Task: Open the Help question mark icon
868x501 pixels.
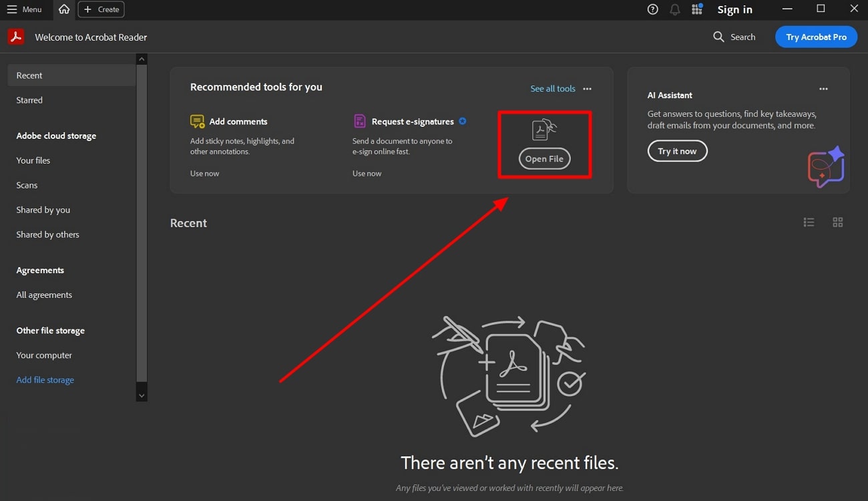Action: 653,9
